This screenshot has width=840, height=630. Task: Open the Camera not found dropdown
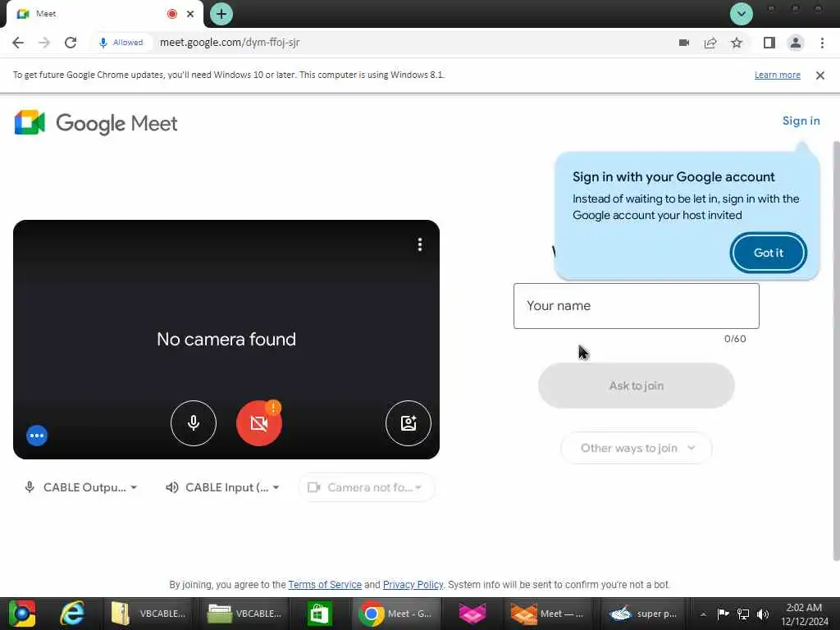point(366,487)
